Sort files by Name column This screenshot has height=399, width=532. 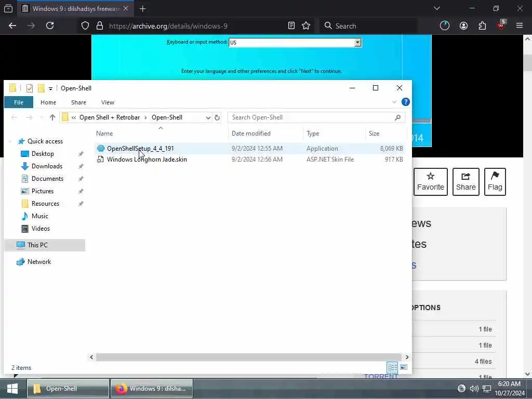[104, 134]
